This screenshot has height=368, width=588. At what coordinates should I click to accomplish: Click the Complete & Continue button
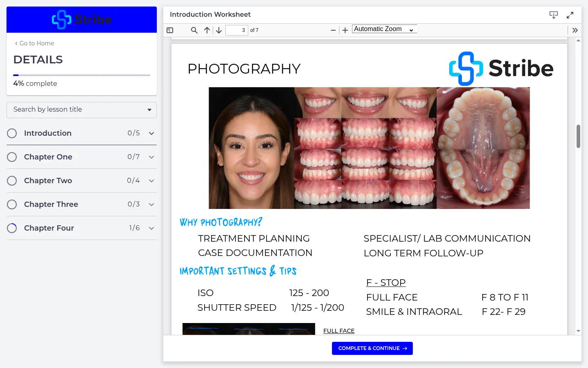click(372, 348)
